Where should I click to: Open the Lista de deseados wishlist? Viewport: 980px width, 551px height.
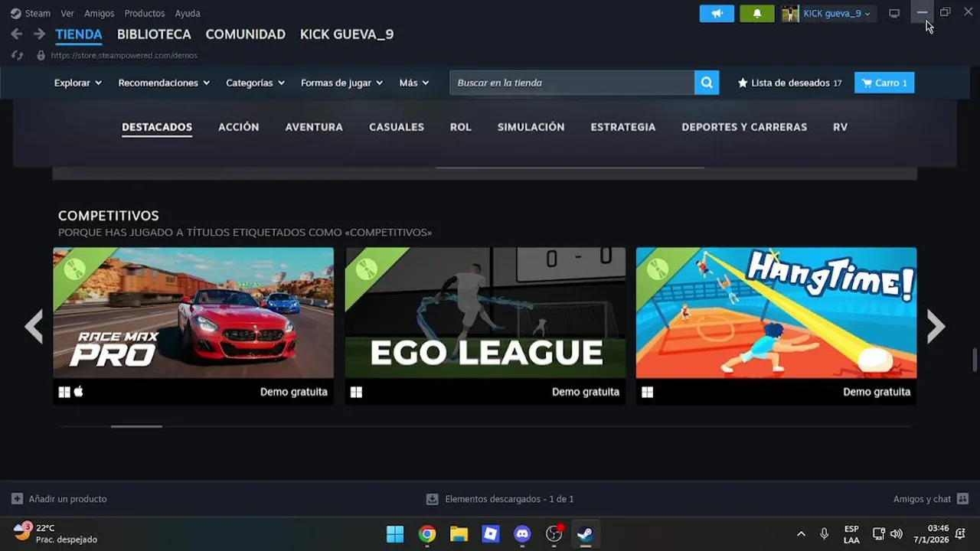(x=789, y=83)
